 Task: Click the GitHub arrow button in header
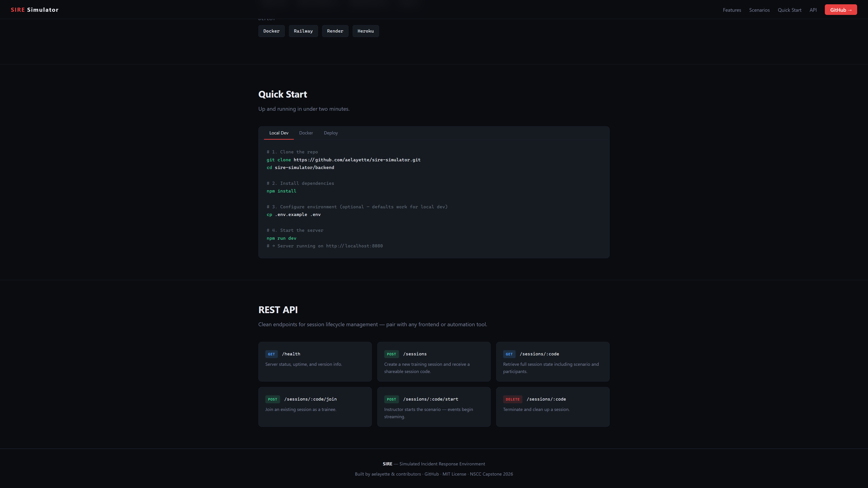tap(841, 9)
